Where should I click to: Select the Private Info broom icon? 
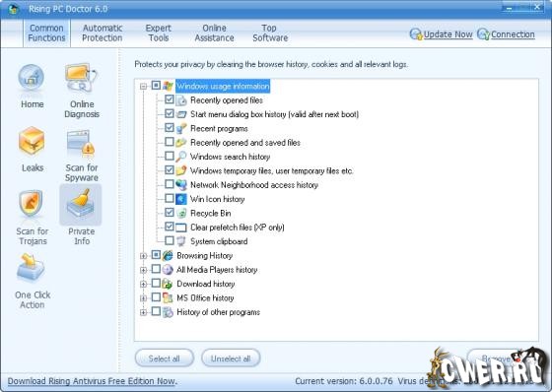click(81, 204)
